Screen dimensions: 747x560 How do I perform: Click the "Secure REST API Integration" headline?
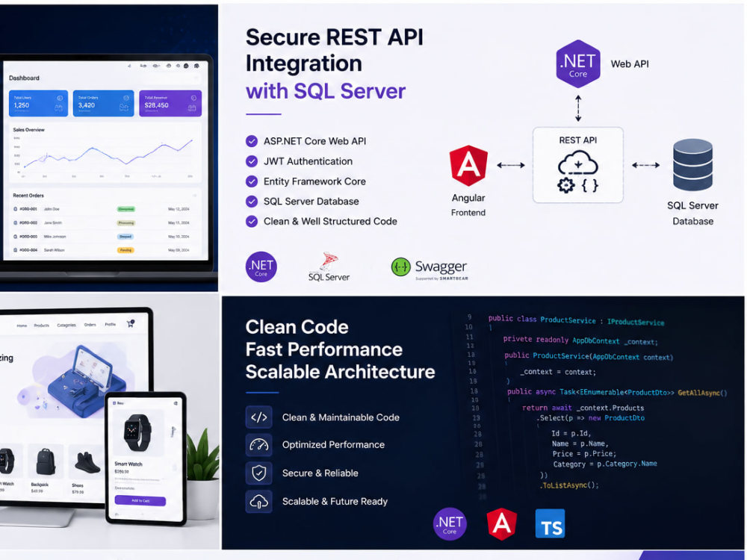tap(334, 50)
